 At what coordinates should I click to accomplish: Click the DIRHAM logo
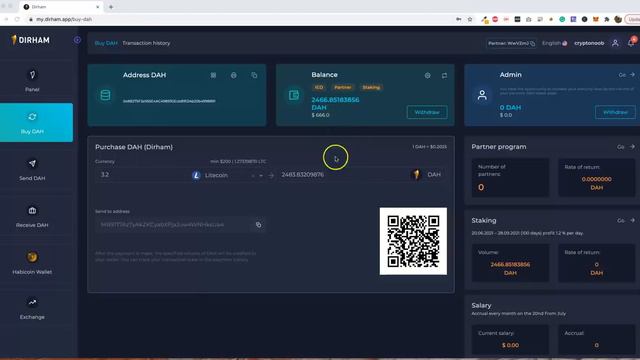click(30, 40)
